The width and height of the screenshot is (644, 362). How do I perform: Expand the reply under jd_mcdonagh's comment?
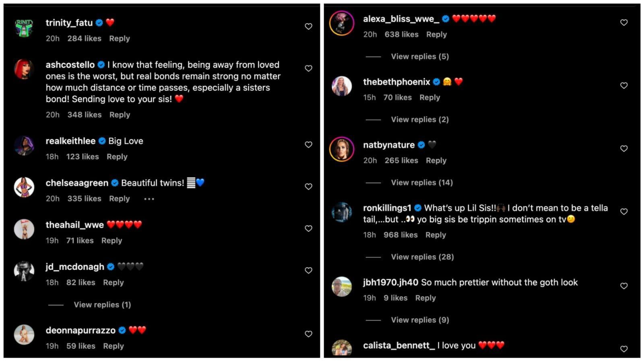point(102,304)
